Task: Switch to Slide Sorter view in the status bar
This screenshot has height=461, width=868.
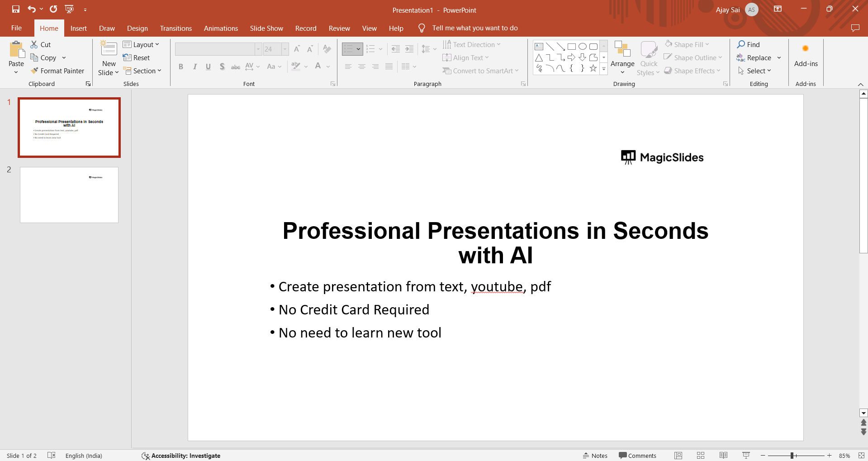Action: click(701, 456)
